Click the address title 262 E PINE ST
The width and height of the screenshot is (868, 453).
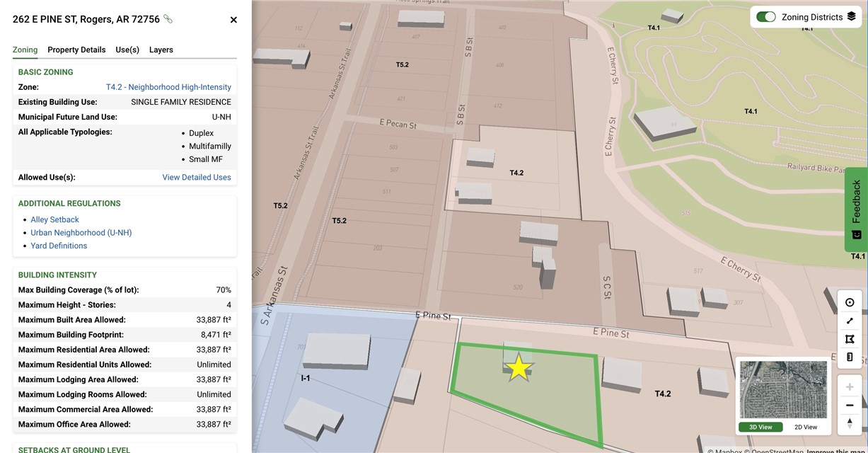point(86,19)
